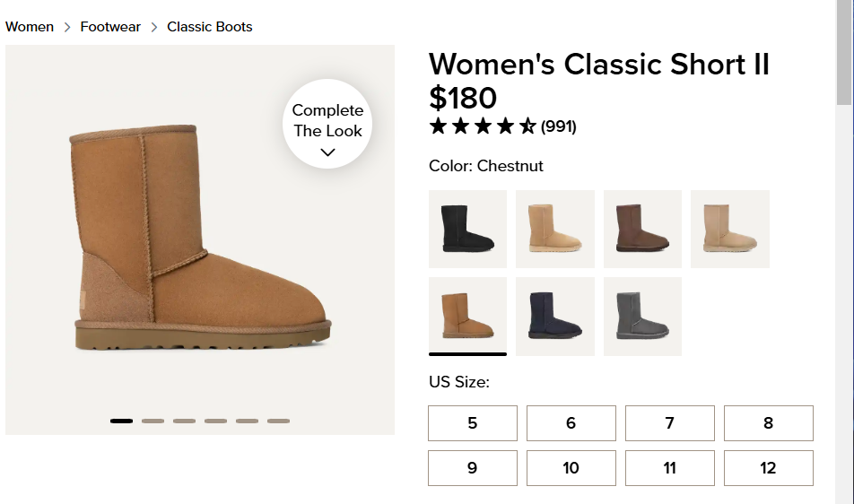Click the five-star rating icons
854x504 pixels.
click(x=483, y=126)
